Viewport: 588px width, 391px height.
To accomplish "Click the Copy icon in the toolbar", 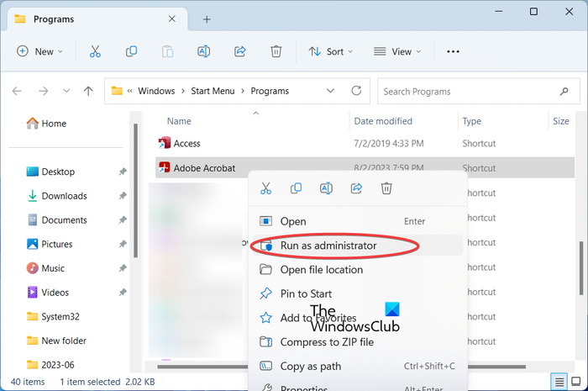I will click(x=131, y=51).
